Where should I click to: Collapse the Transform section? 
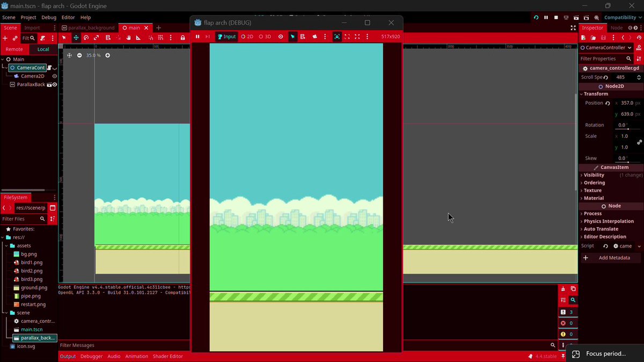(595, 94)
